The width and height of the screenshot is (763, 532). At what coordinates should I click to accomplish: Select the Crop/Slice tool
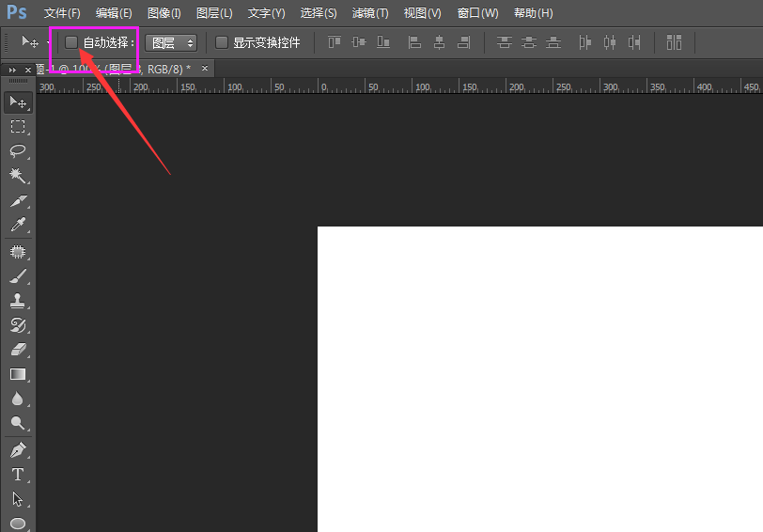[18, 200]
